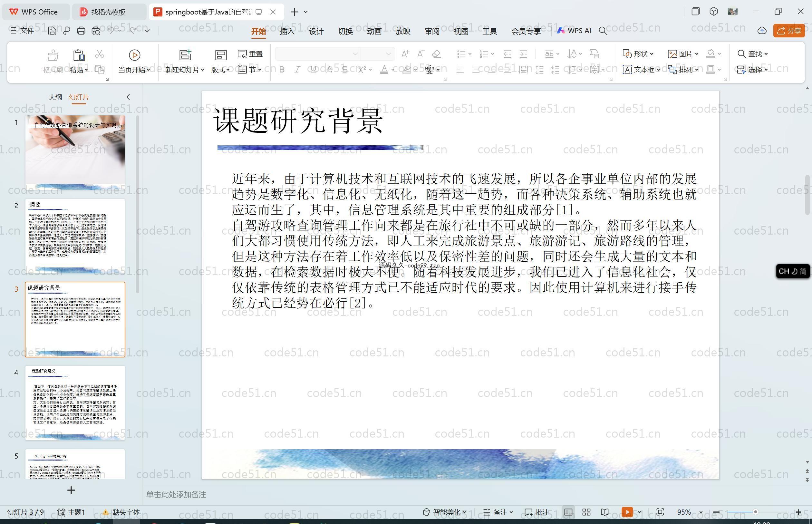Click the zoom out minus button
The image size is (812, 524).
[716, 512]
